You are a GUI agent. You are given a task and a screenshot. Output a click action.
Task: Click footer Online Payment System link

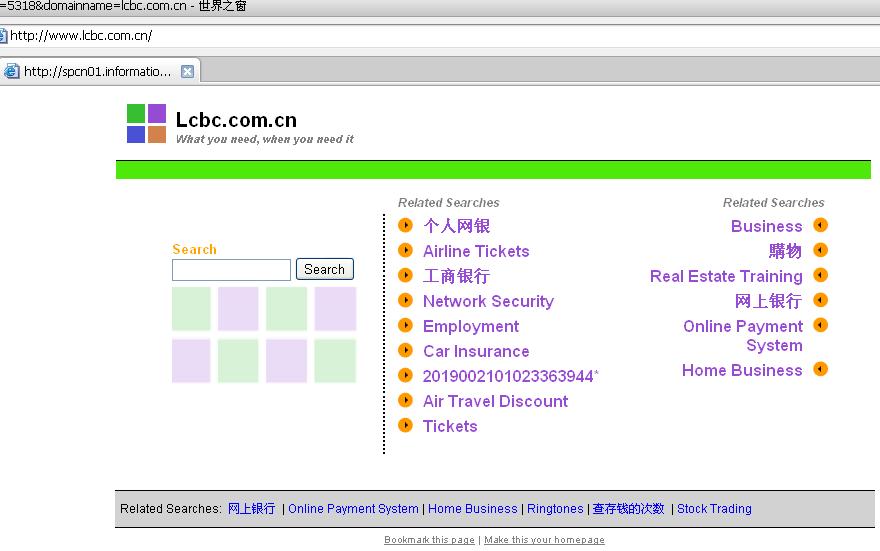point(353,509)
